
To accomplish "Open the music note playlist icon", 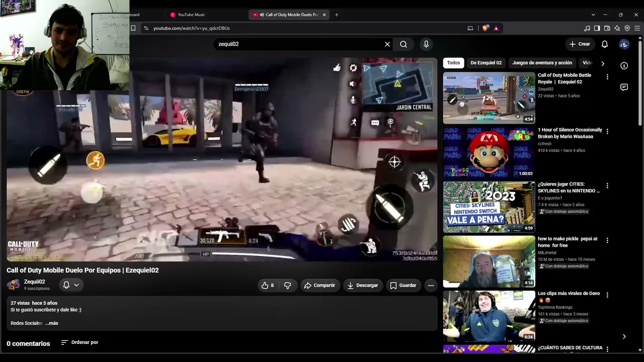I will (x=587, y=28).
